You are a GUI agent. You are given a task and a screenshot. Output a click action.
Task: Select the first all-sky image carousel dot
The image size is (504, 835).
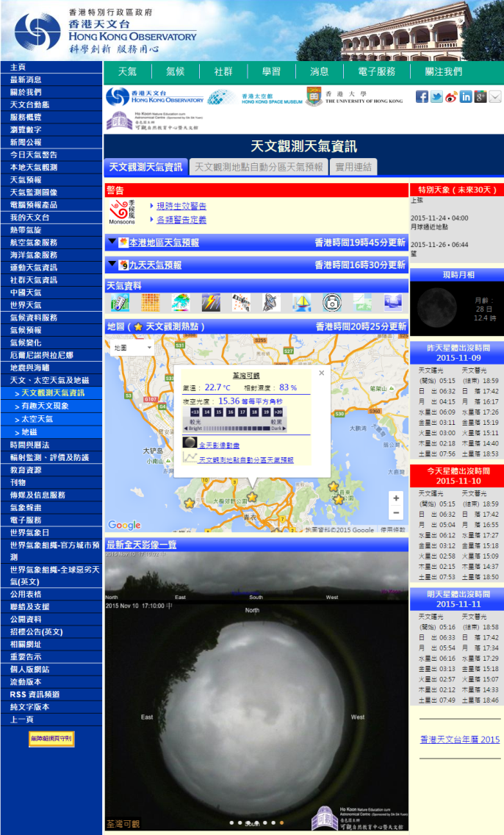click(x=231, y=823)
